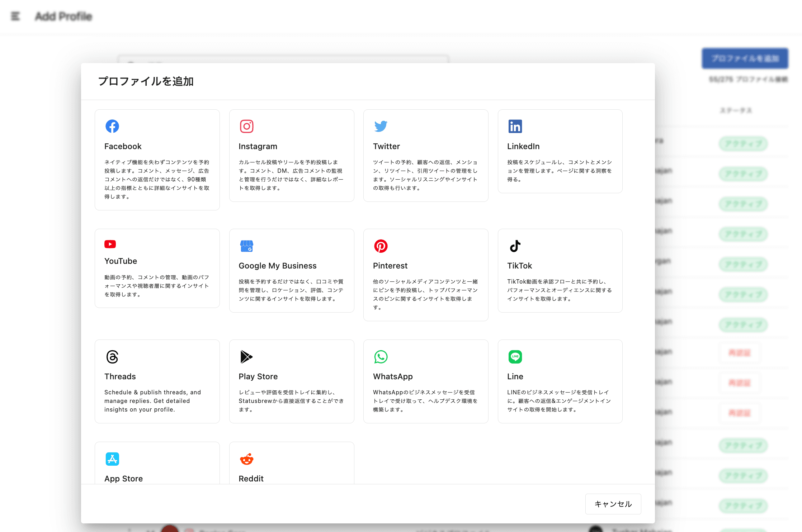The height and width of the screenshot is (532, 802).
Task: Click the LinkedIn logo icon
Action: [x=515, y=126]
